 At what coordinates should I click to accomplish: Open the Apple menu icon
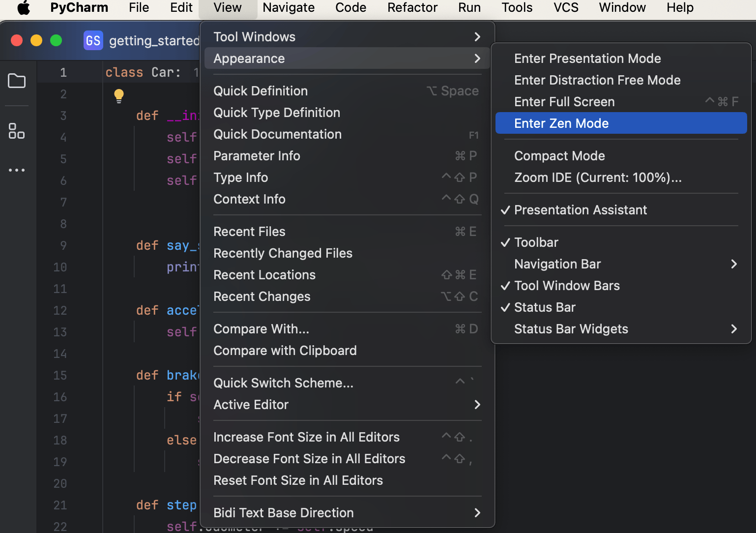pyautogui.click(x=24, y=8)
